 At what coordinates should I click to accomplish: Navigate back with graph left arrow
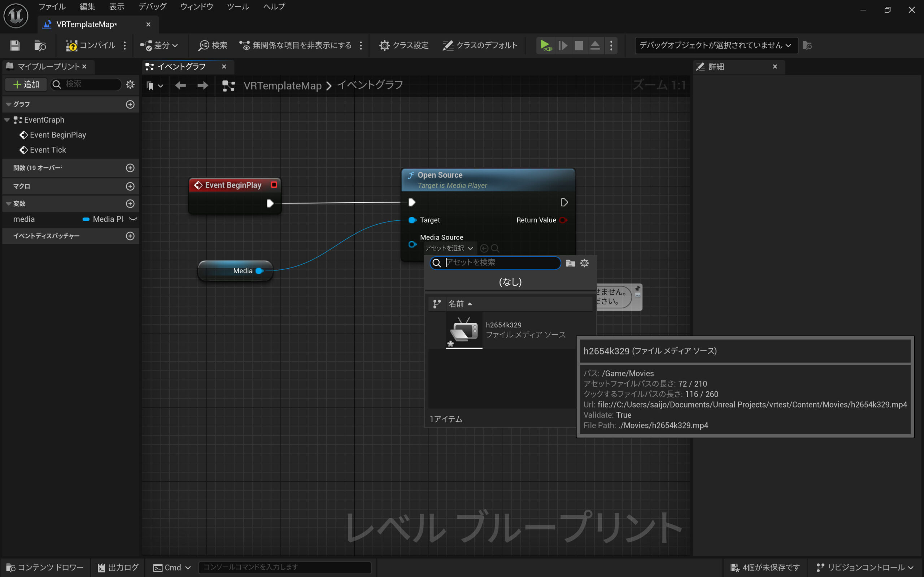[180, 85]
